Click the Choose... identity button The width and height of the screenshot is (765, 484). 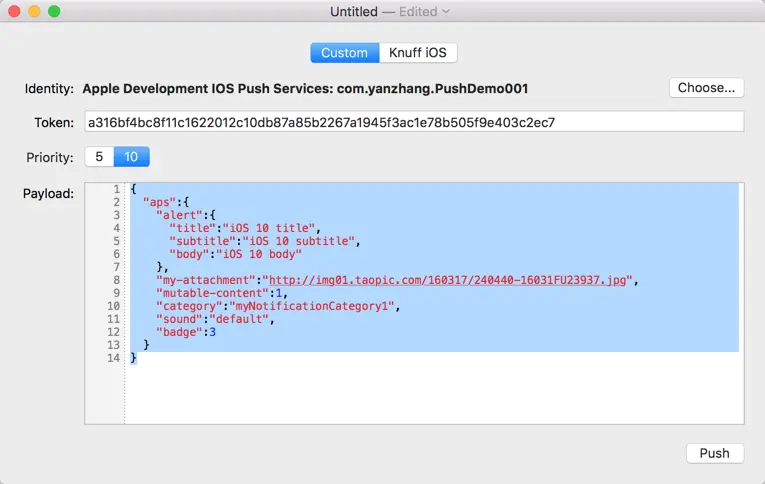(x=706, y=88)
